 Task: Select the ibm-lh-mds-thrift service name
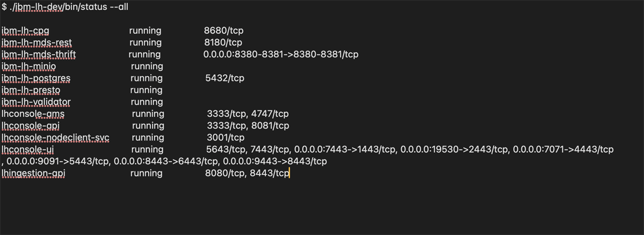coord(39,54)
